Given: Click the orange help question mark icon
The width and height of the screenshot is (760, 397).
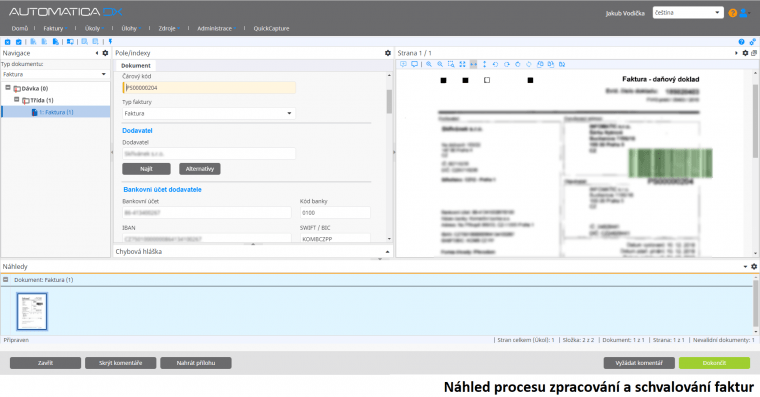Looking at the screenshot, I should tap(732, 13).
